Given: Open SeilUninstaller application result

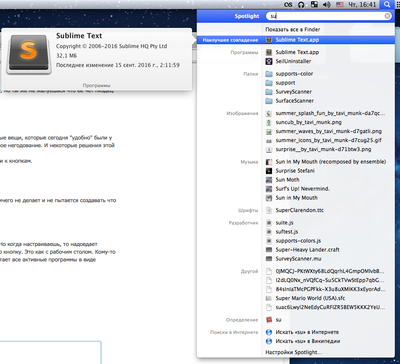Looking at the screenshot, I should 293,61.
